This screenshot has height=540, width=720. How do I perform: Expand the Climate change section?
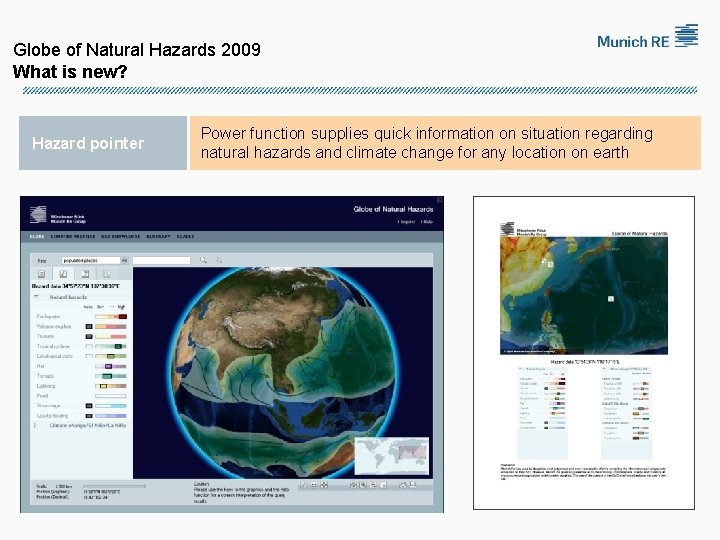[36, 426]
